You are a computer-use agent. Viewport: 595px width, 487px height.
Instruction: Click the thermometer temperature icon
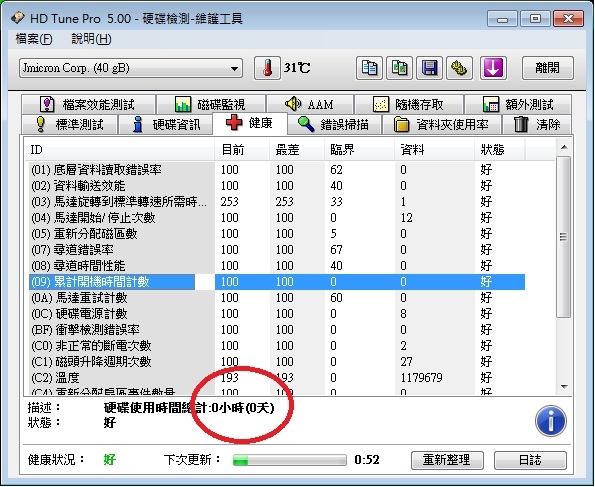tap(267, 68)
